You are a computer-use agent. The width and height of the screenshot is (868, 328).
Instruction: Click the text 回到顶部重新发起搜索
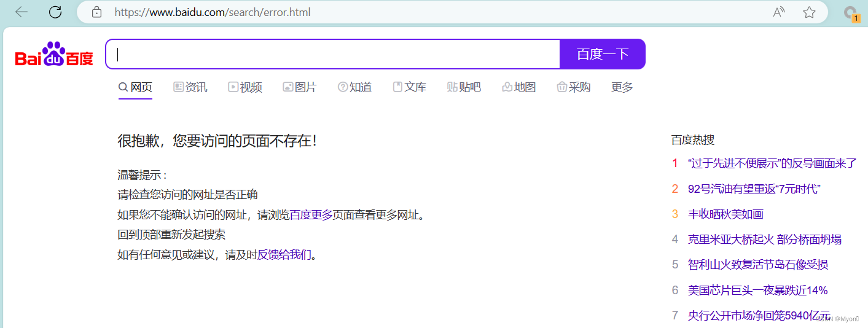pos(171,235)
